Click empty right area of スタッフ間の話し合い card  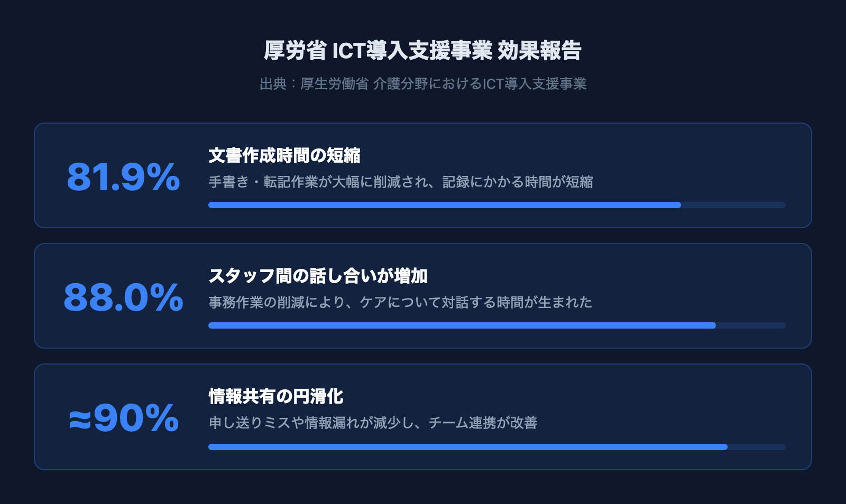714,279
